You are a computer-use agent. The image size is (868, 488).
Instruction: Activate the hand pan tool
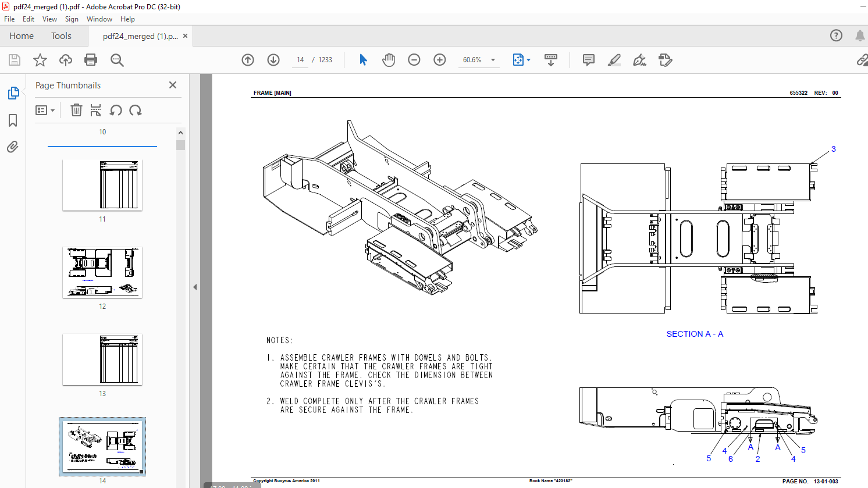(389, 60)
